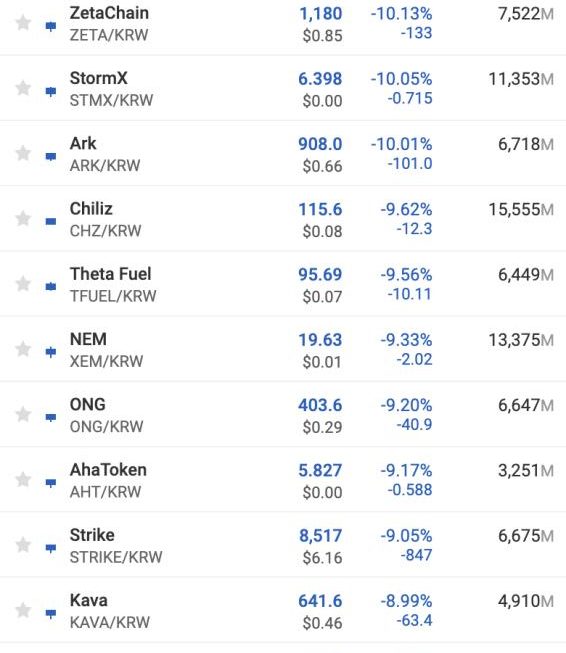Toggle the favorite star for ZetaChain
Image resolution: width=566 pixels, height=653 pixels.
[x=23, y=22]
